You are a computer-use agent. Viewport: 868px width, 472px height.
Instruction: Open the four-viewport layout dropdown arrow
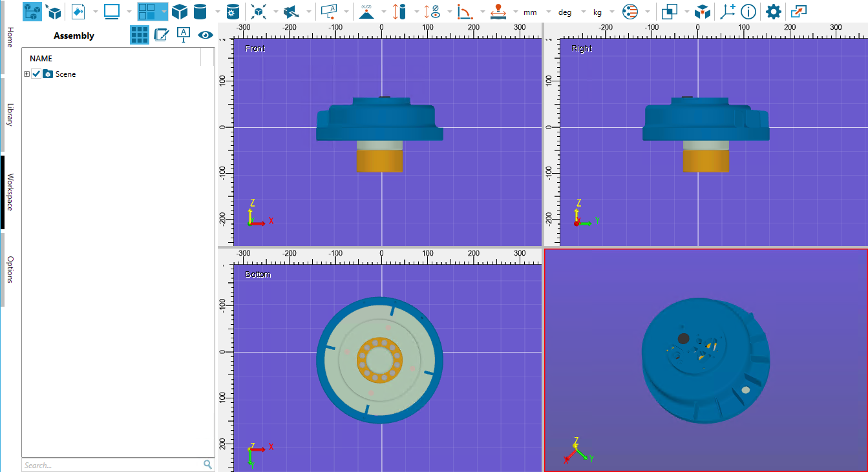coord(165,12)
